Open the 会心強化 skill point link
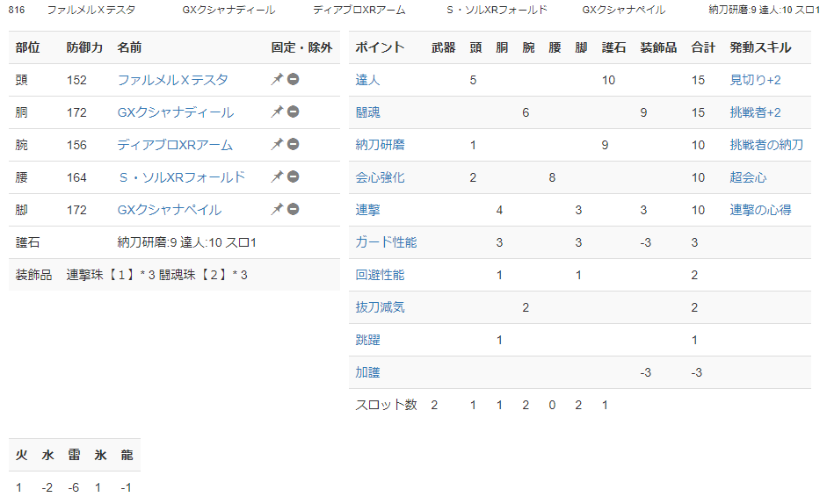The width and height of the screenshot is (827, 504). point(380,177)
